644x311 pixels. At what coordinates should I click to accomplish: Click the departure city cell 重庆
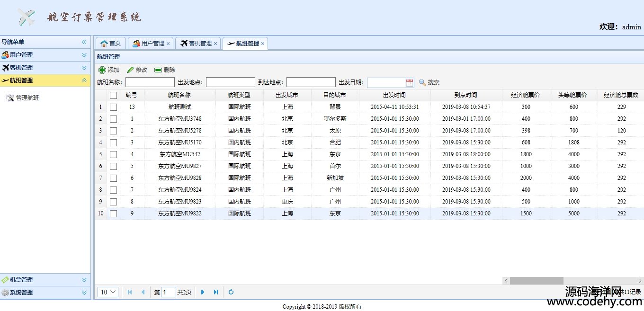tap(287, 202)
